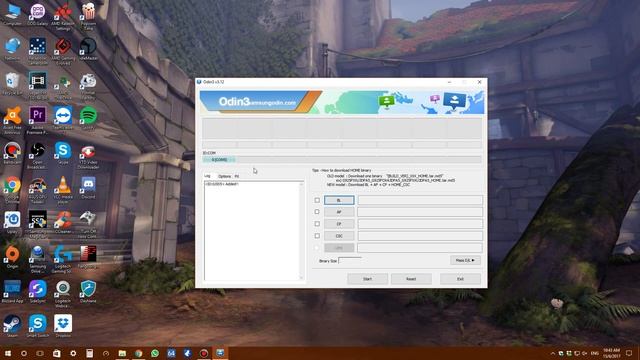Expand the Mass D/L arrow button

tap(465, 260)
